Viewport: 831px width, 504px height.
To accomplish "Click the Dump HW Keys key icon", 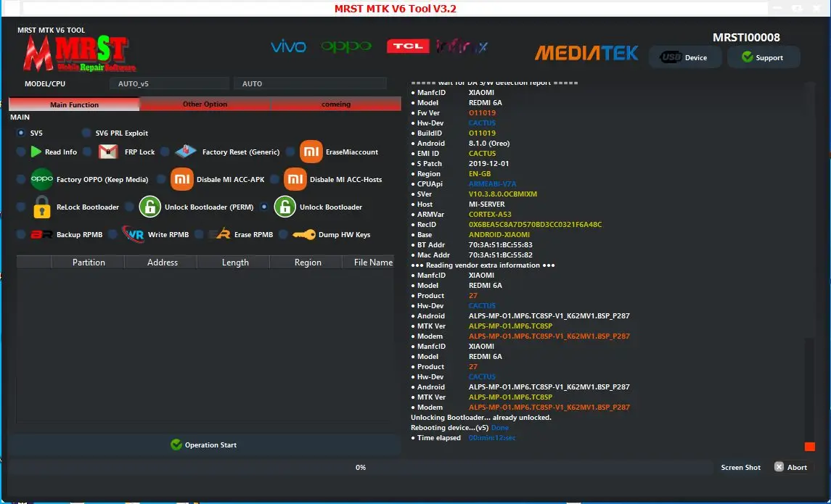I will point(304,234).
